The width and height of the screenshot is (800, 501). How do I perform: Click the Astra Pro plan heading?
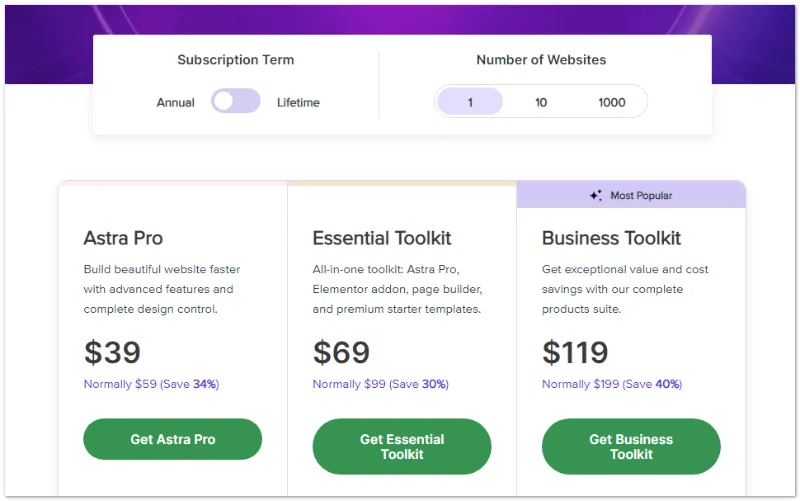123,238
